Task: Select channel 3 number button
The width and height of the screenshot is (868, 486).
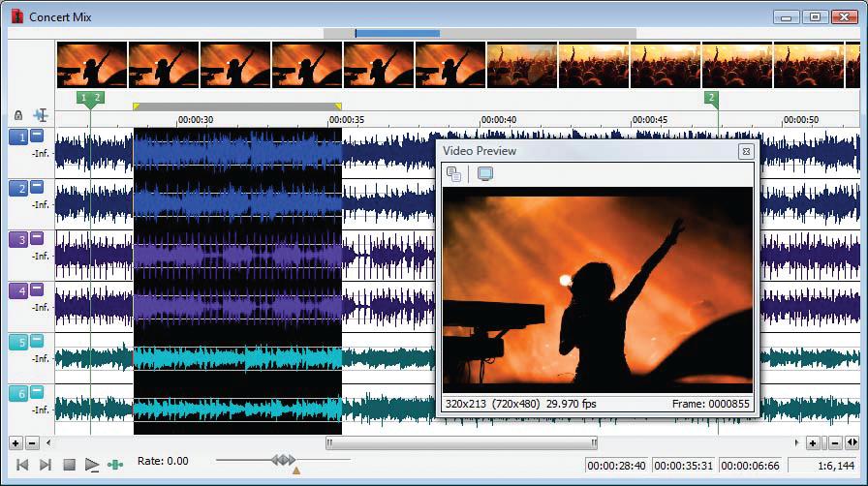Action: click(x=18, y=239)
